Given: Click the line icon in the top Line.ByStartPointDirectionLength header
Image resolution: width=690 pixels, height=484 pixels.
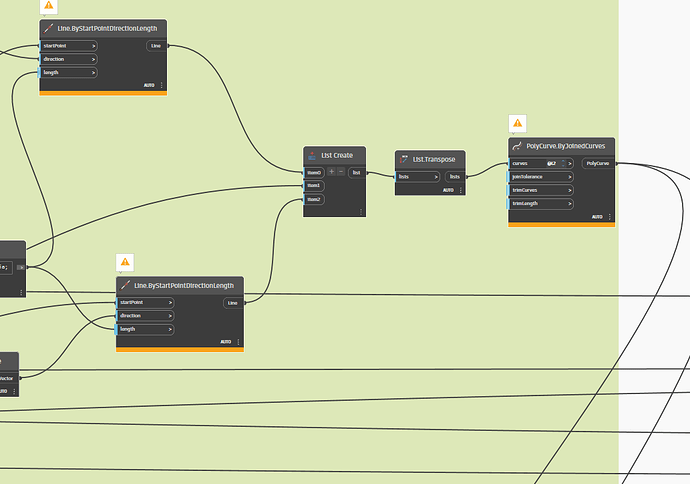Looking at the screenshot, I should point(48,29).
